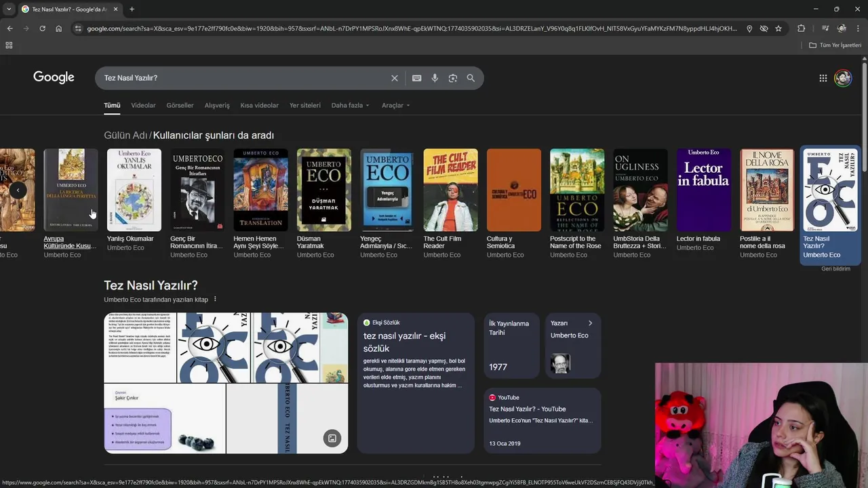
Task: Select the Düşman Yaratmak book cover
Action: (324, 190)
